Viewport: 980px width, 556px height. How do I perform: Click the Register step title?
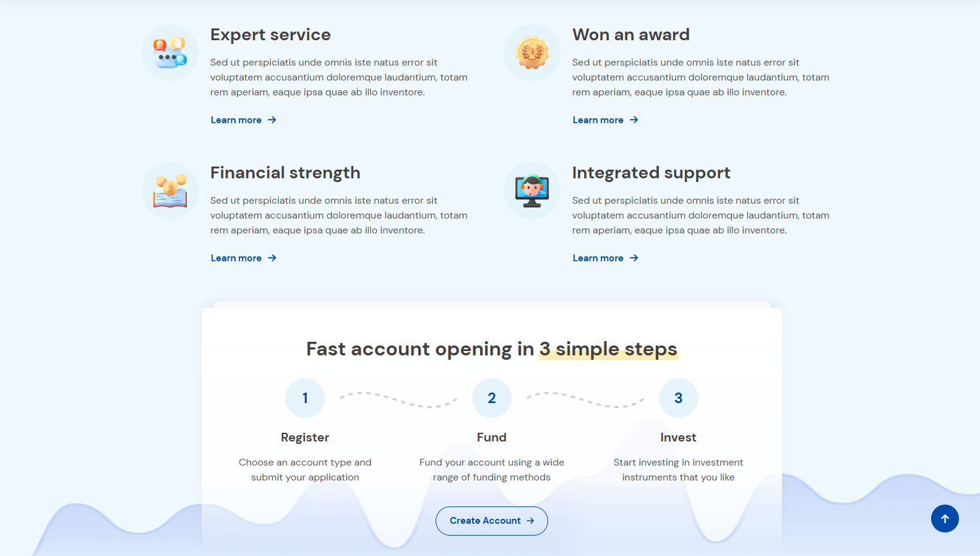tap(305, 438)
